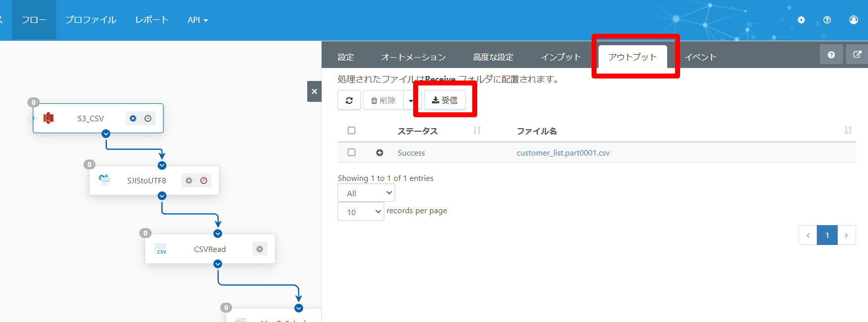Go to previous page arrow
This screenshot has height=322, width=868.
click(x=808, y=235)
